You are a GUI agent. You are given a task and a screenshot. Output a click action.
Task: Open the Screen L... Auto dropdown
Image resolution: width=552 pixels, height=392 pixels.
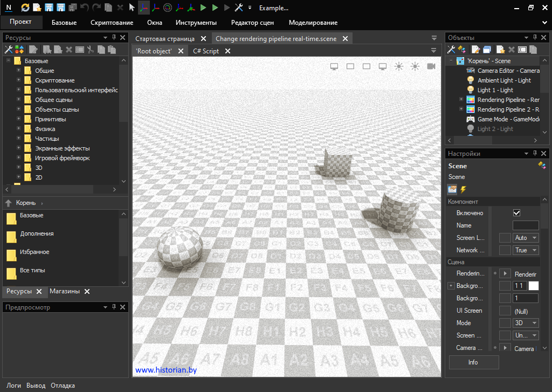[526, 238]
